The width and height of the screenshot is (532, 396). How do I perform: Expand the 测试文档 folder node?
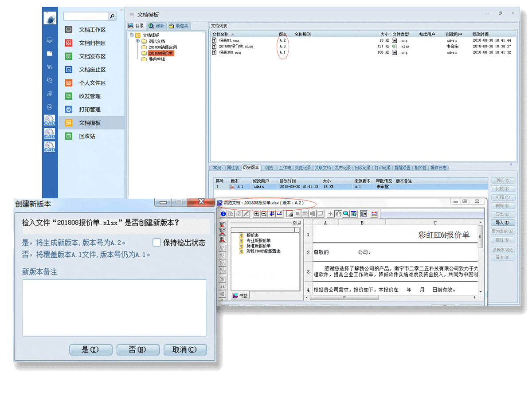138,41
